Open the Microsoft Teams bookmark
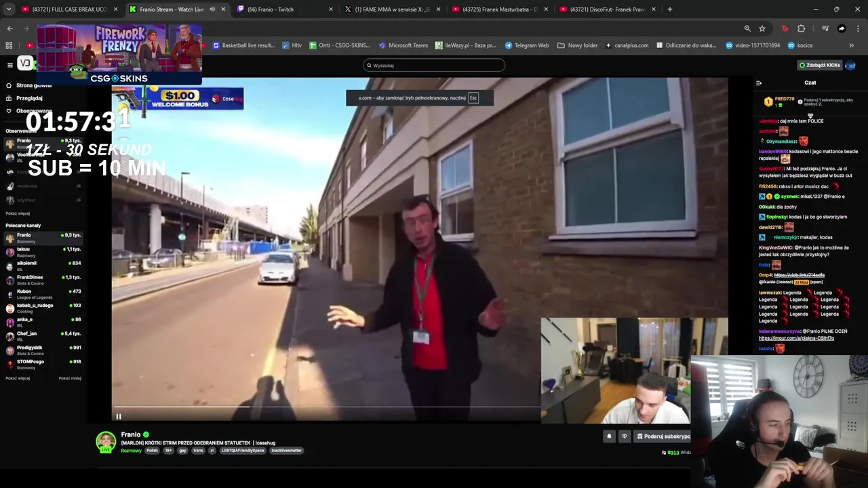This screenshot has width=868, height=488. [x=403, y=45]
